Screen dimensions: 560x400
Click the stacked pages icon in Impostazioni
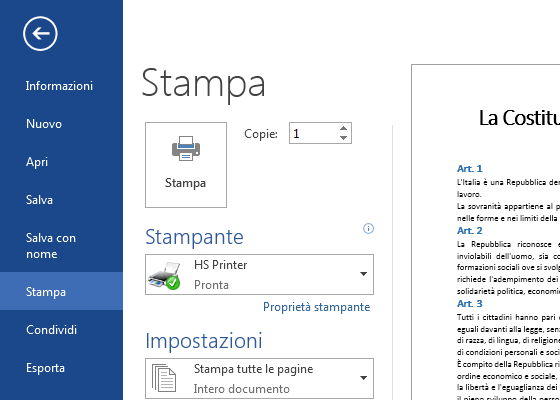click(164, 379)
